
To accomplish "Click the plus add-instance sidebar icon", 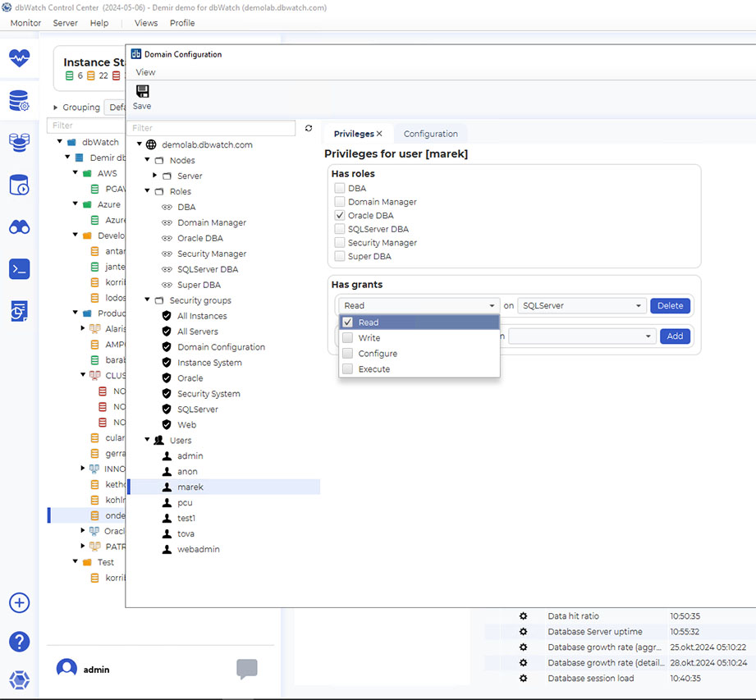I will coord(19,602).
